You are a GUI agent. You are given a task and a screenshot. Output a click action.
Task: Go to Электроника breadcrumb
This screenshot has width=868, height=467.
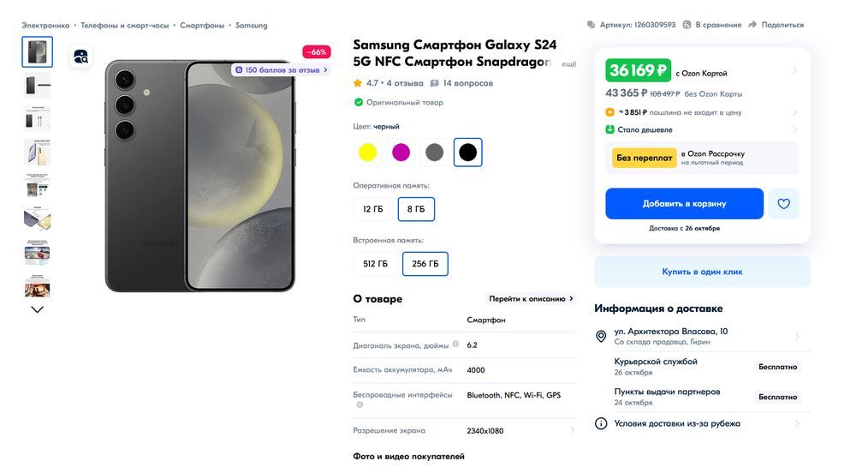pyautogui.click(x=45, y=26)
